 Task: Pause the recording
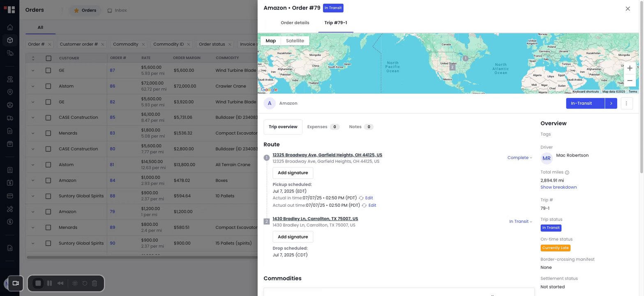pyautogui.click(x=49, y=283)
